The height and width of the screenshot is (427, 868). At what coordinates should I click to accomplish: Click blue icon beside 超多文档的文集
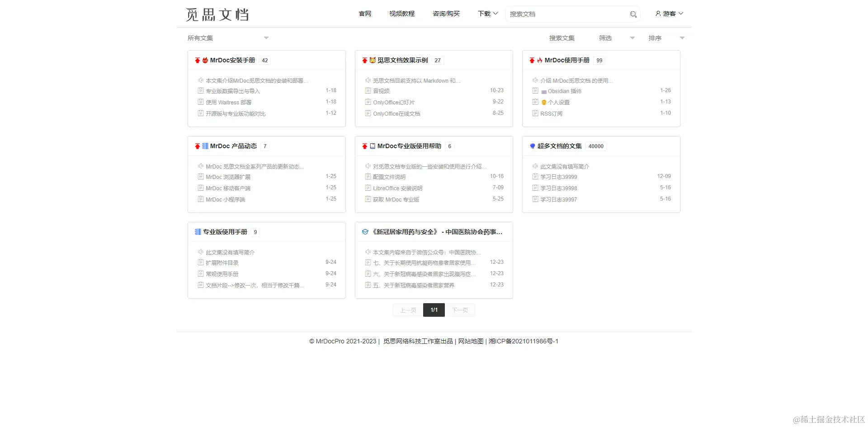(533, 146)
